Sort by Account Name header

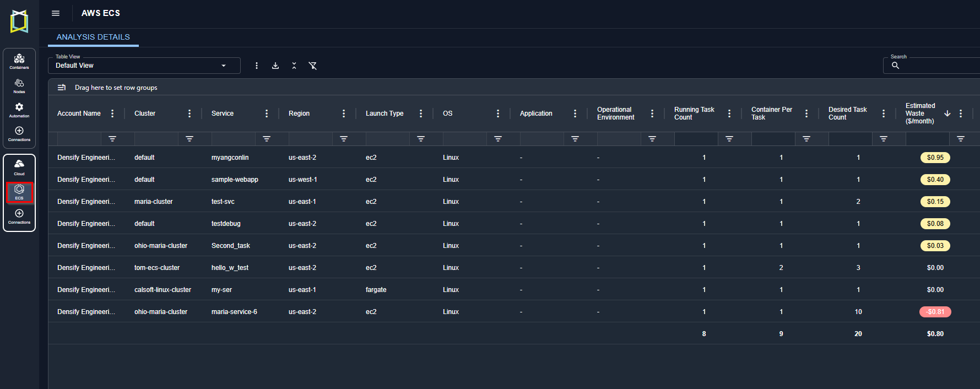[79, 114]
